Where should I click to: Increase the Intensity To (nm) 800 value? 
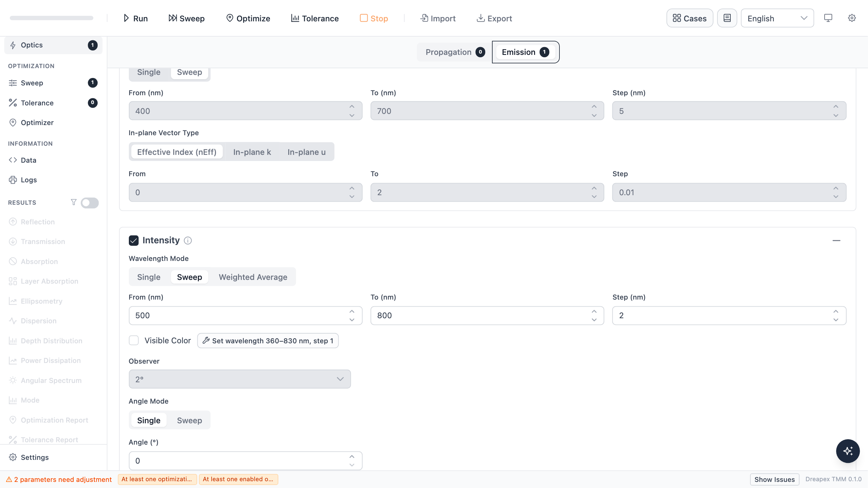pyautogui.click(x=594, y=311)
